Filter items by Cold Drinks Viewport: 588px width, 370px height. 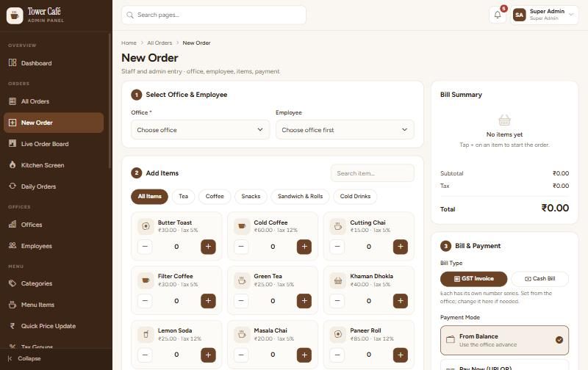pyautogui.click(x=355, y=196)
